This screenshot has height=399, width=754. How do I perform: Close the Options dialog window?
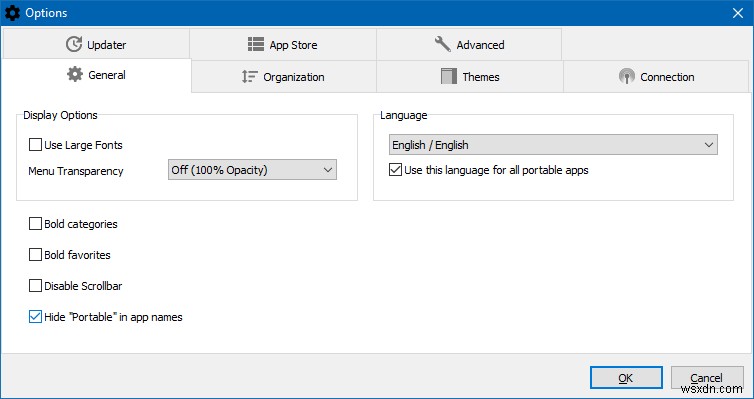tap(738, 13)
